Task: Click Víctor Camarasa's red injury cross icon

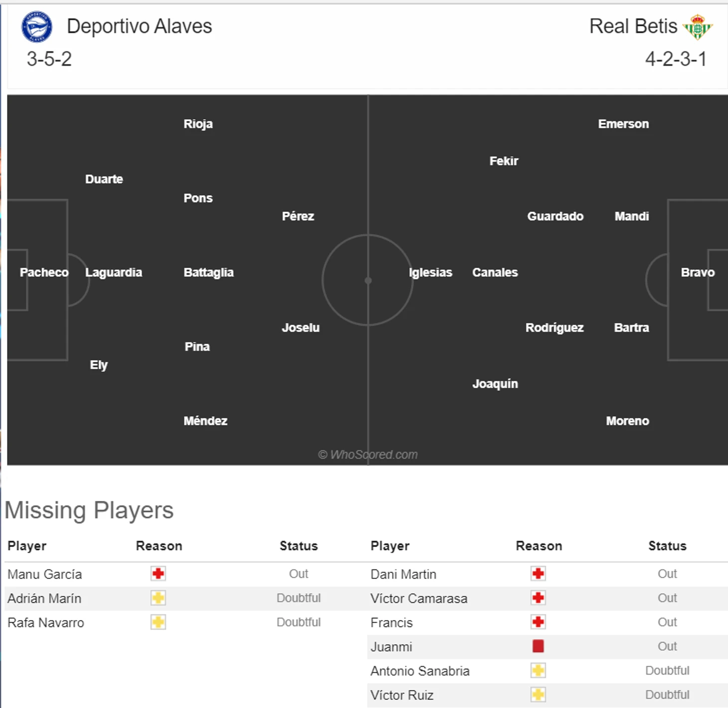Action: (538, 598)
